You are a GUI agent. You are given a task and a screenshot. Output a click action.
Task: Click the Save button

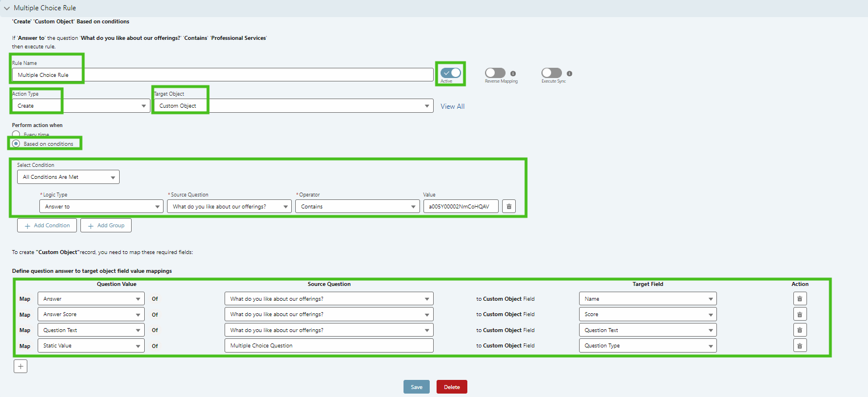(x=417, y=387)
